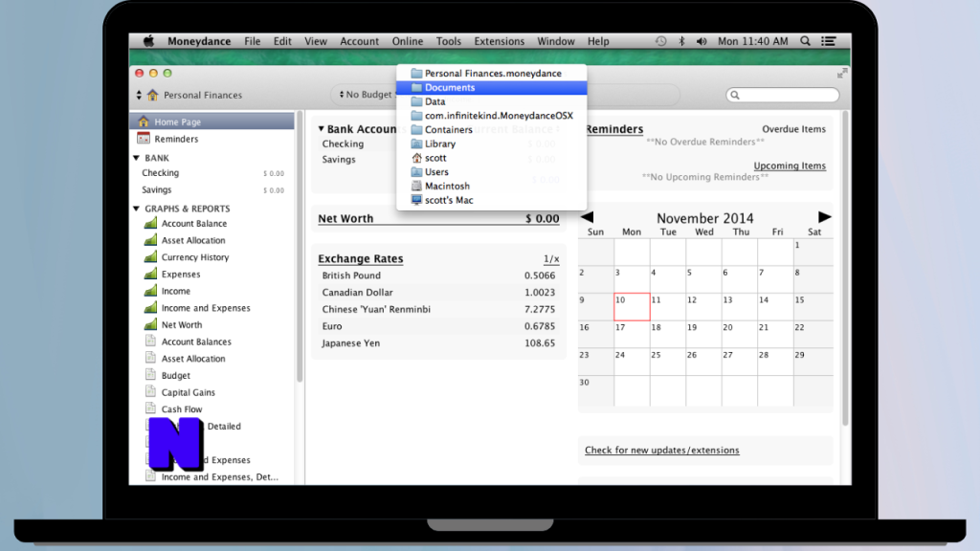The width and height of the screenshot is (980, 551).
Task: Open the volume control icon
Action: point(702,41)
